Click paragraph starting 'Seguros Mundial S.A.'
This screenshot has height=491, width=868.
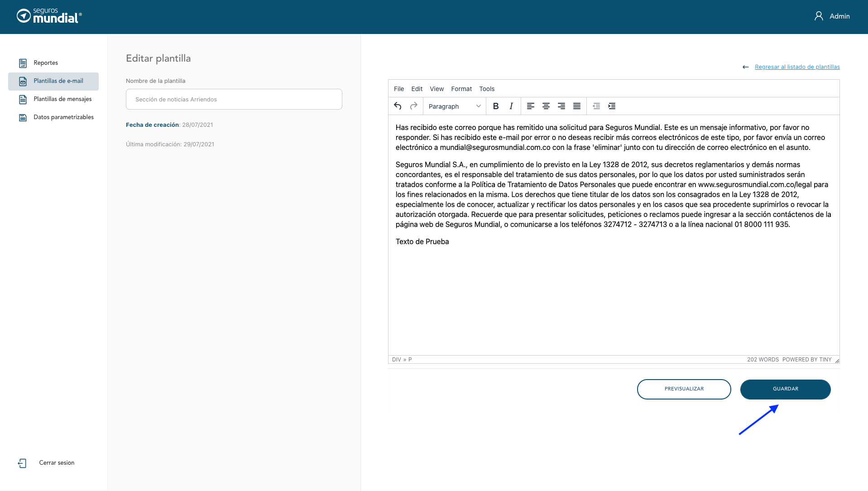[614, 195]
